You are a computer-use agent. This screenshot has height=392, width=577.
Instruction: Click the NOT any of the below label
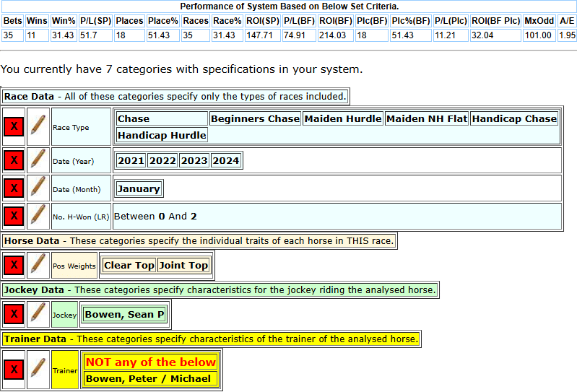[150, 362]
